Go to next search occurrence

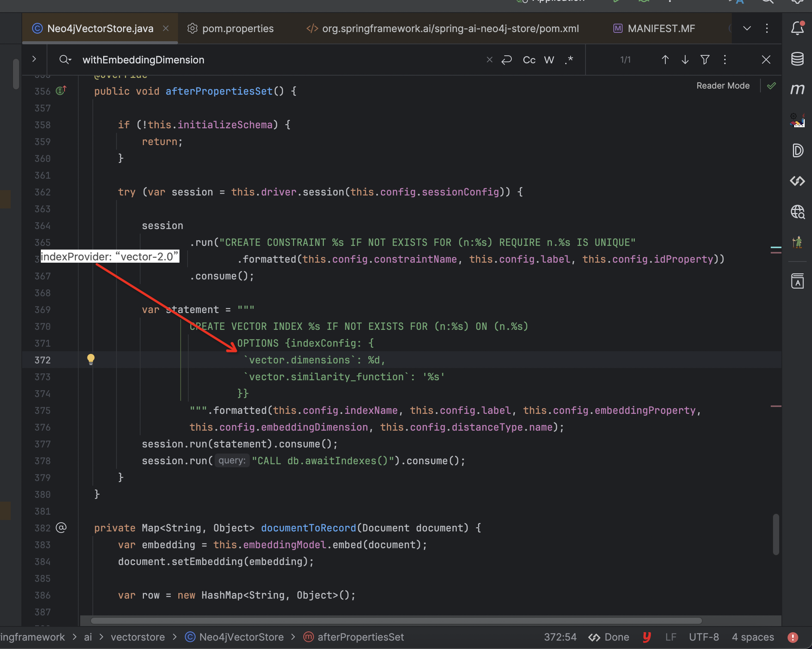(685, 60)
